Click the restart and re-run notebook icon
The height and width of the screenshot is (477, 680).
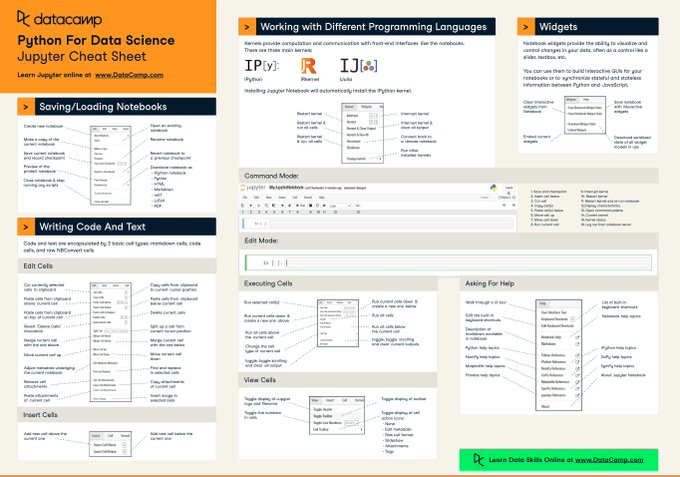click(324, 206)
